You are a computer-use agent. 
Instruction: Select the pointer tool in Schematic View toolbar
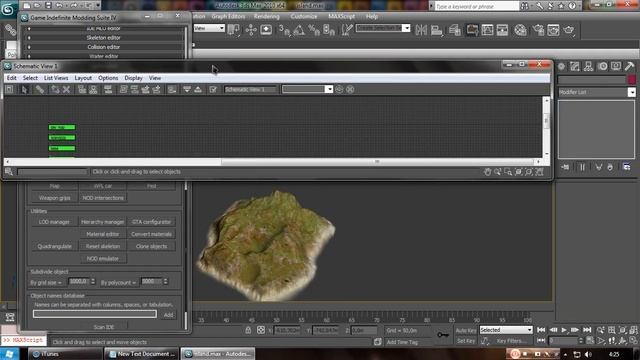coord(24,89)
